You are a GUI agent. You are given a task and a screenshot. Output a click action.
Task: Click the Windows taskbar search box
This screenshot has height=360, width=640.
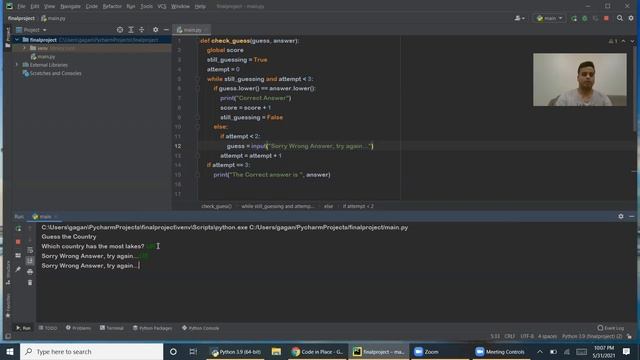[92, 351]
